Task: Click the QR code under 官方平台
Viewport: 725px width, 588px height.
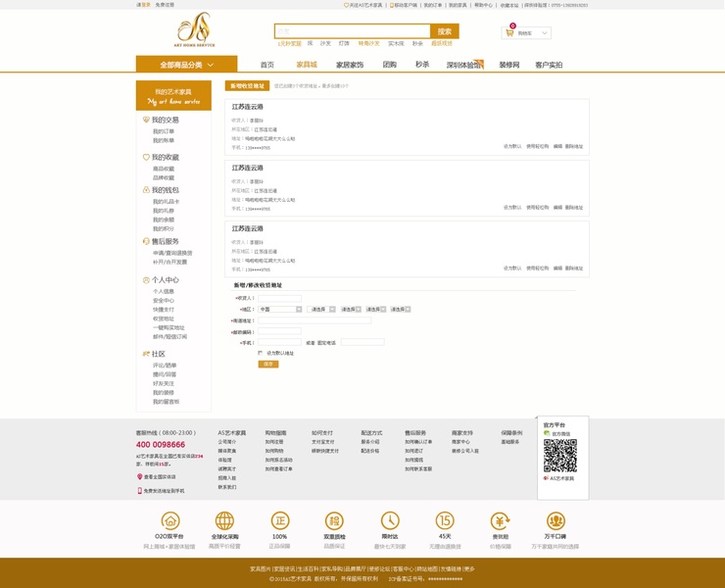Action: click(560, 456)
